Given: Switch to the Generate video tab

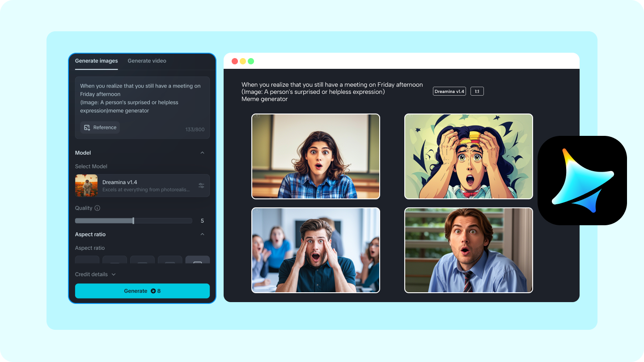Looking at the screenshot, I should [147, 61].
